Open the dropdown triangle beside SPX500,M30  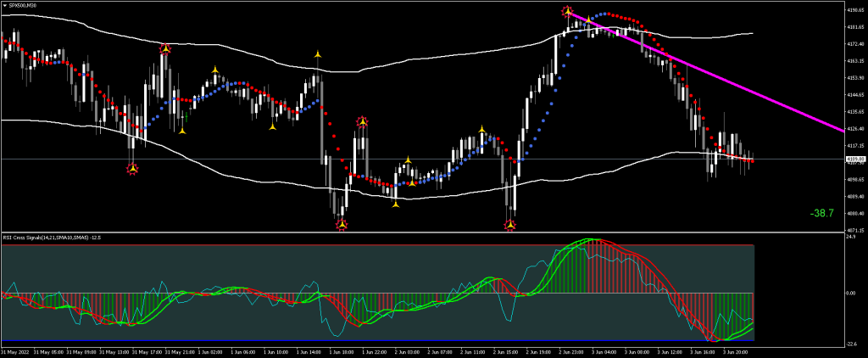4,6
